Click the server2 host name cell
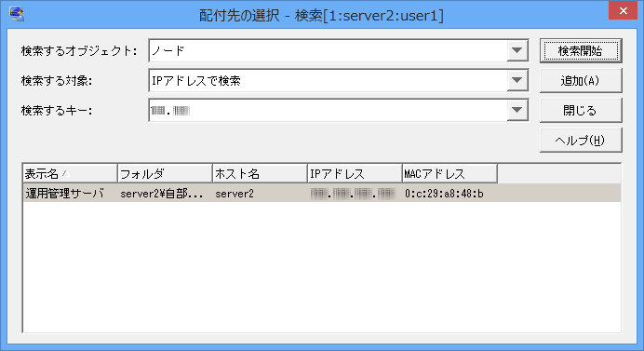Image resolution: width=644 pixels, height=351 pixels. tap(235, 194)
